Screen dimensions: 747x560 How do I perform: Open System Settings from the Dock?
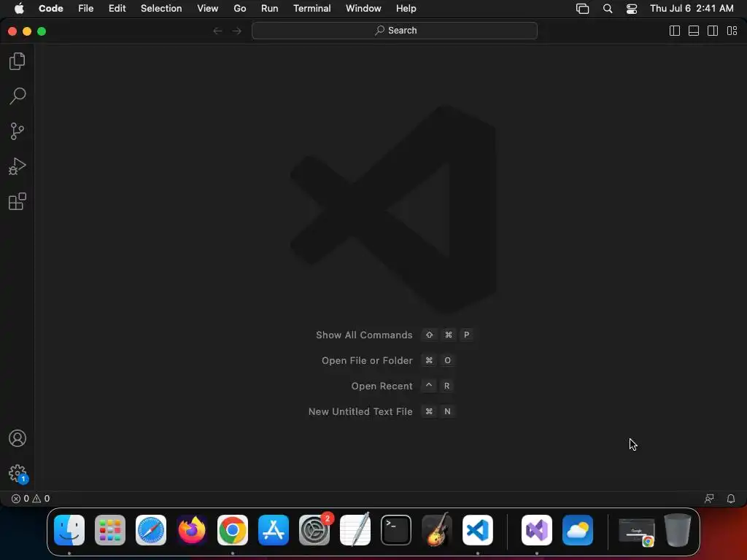click(314, 530)
